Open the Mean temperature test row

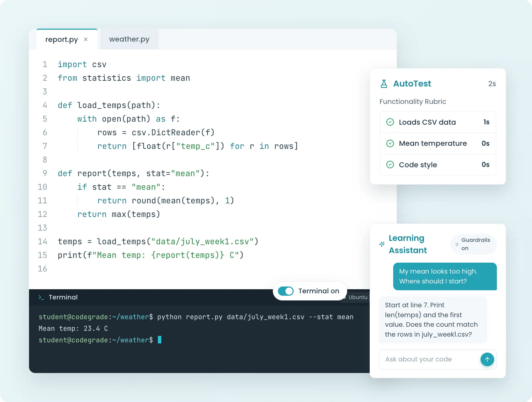point(438,143)
